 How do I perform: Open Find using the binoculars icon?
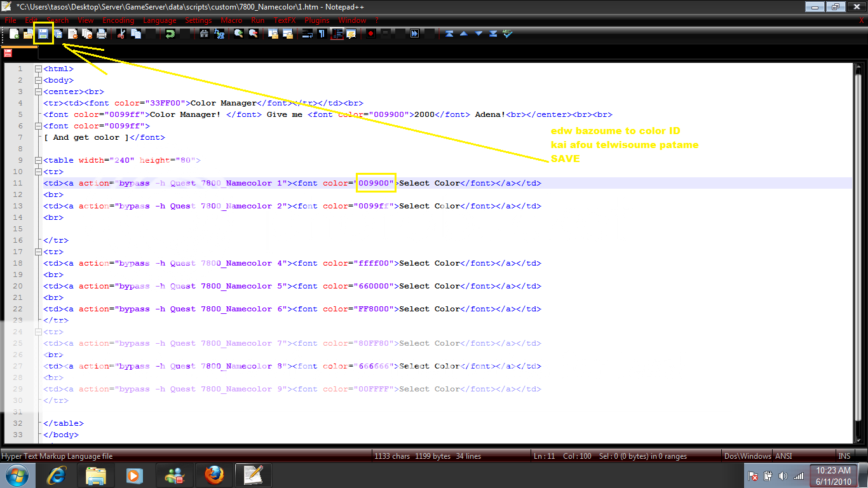[203, 34]
